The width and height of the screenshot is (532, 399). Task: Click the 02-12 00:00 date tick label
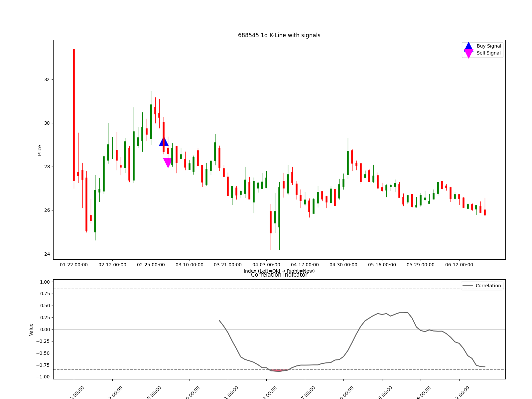(x=112, y=265)
